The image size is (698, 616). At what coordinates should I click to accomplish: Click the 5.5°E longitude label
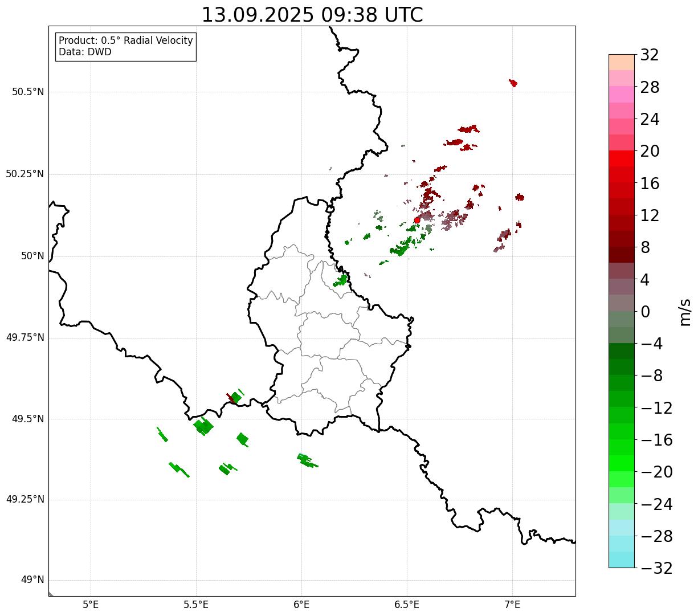[196, 605]
